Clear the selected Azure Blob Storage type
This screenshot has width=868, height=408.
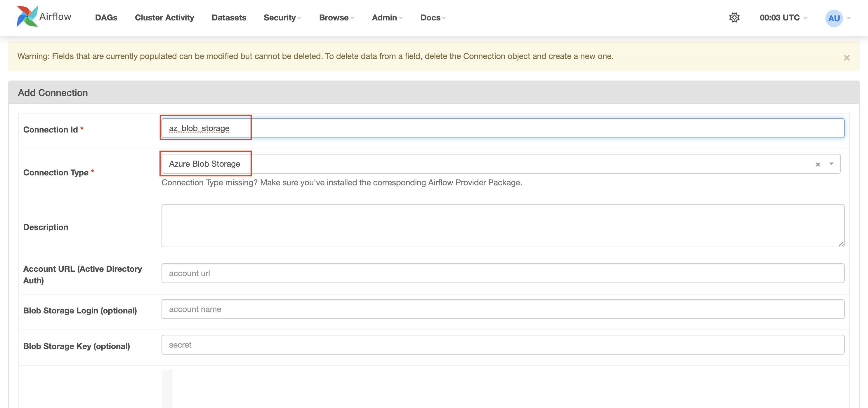[x=817, y=164]
